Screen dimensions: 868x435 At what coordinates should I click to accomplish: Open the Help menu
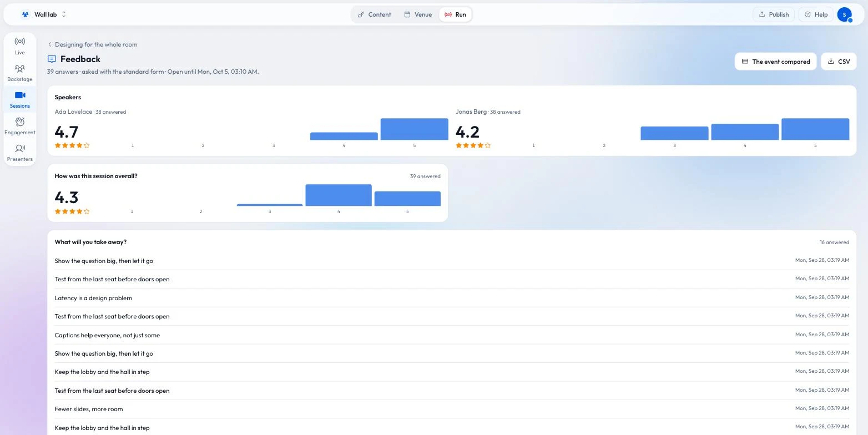click(816, 14)
